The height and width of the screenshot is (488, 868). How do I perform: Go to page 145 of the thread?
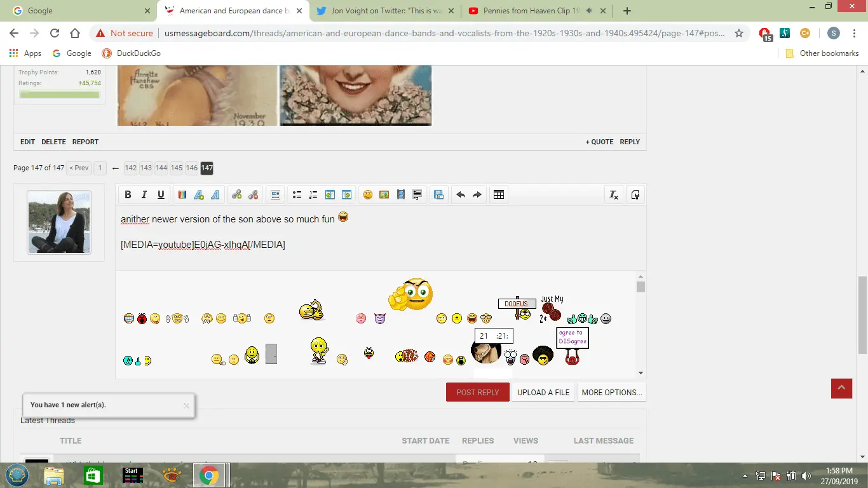point(176,168)
